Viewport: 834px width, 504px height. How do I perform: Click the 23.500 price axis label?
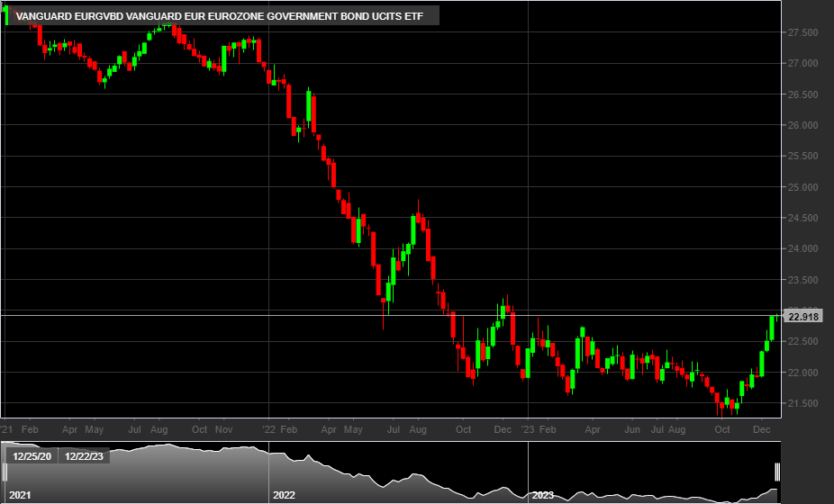point(802,280)
